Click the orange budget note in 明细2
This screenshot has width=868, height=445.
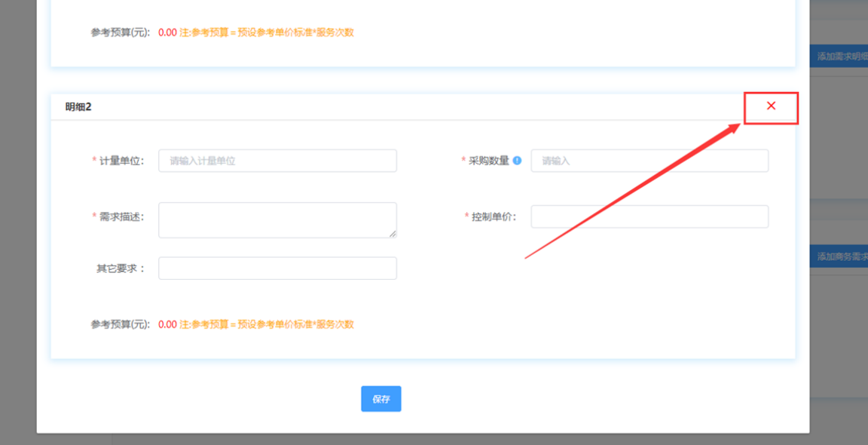click(x=267, y=324)
